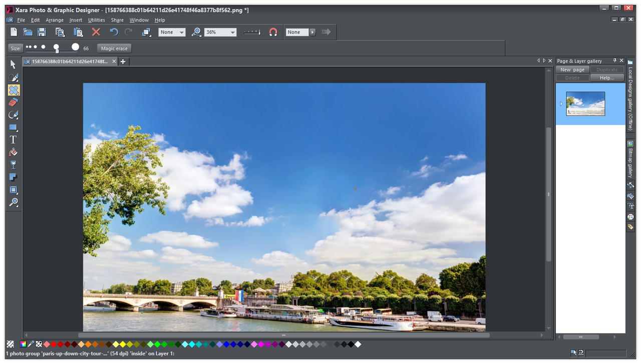Select the Shape Editor tool
The width and height of the screenshot is (641, 364).
pyautogui.click(x=14, y=115)
